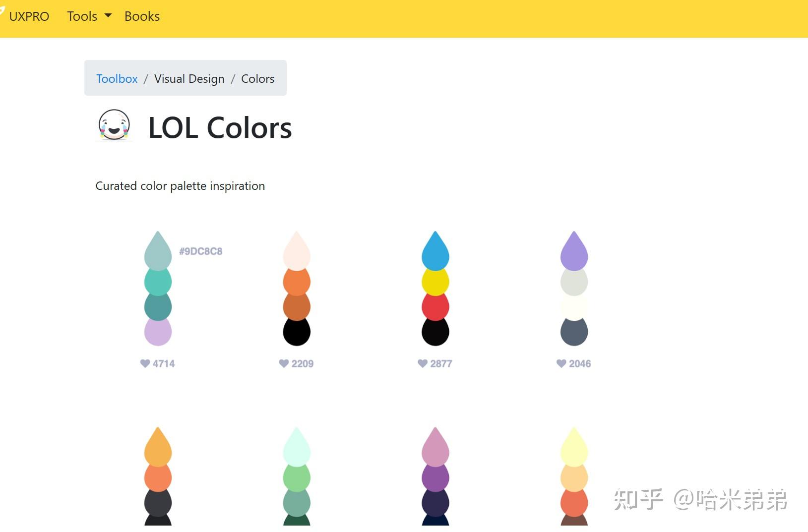
Task: Select the pale mint top drop below the 2209 palette
Action: coord(297,448)
